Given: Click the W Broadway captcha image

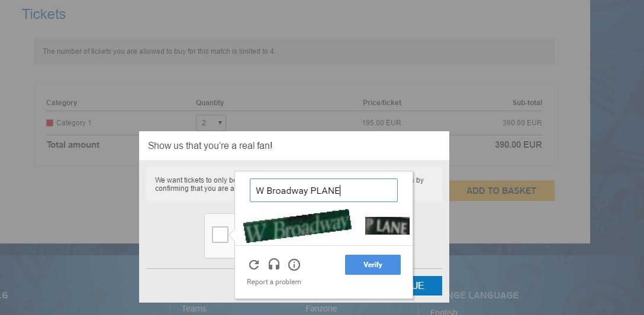Looking at the screenshot, I should (x=297, y=226).
